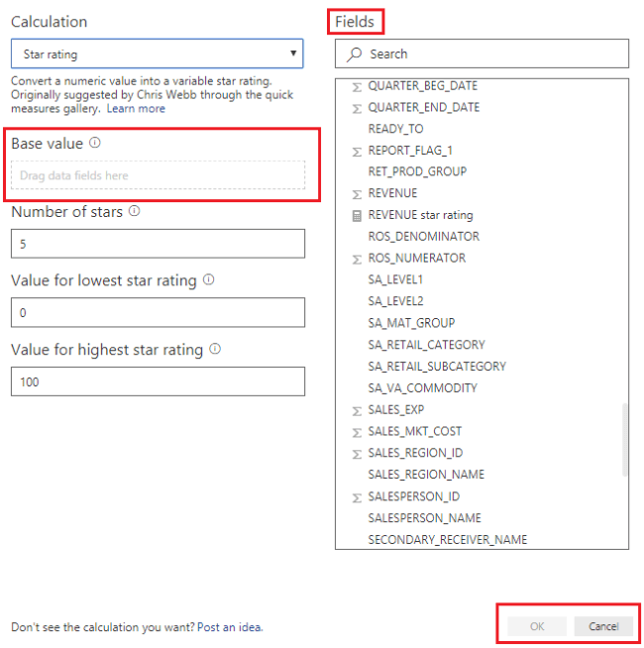Click the sigma icon next to SALES_EXP

click(x=357, y=411)
